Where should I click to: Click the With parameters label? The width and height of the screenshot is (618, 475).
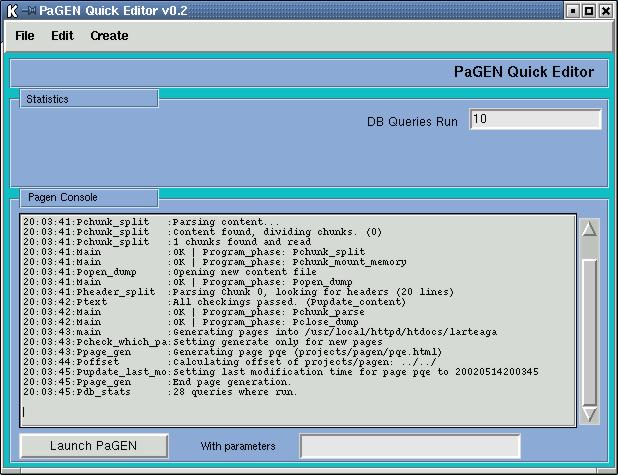(x=238, y=446)
